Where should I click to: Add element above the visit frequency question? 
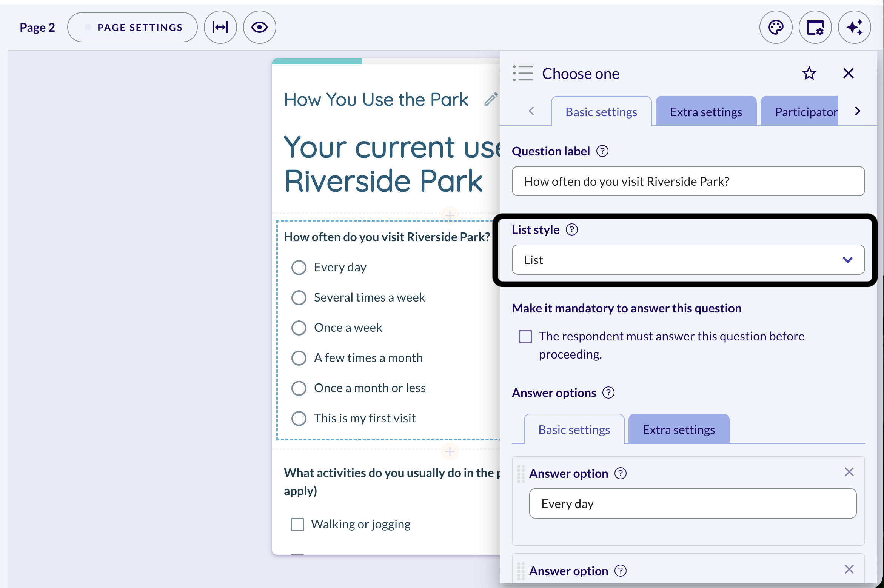pos(449,215)
